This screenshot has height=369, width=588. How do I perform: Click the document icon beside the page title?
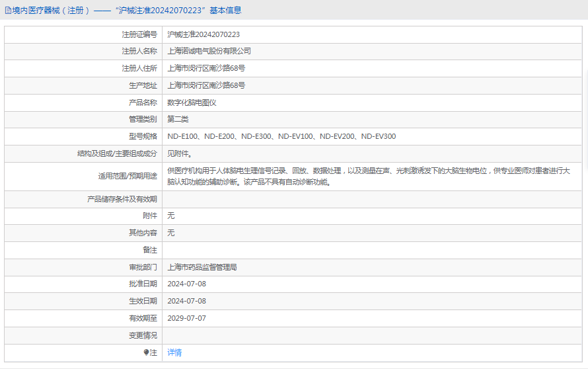(8, 11)
